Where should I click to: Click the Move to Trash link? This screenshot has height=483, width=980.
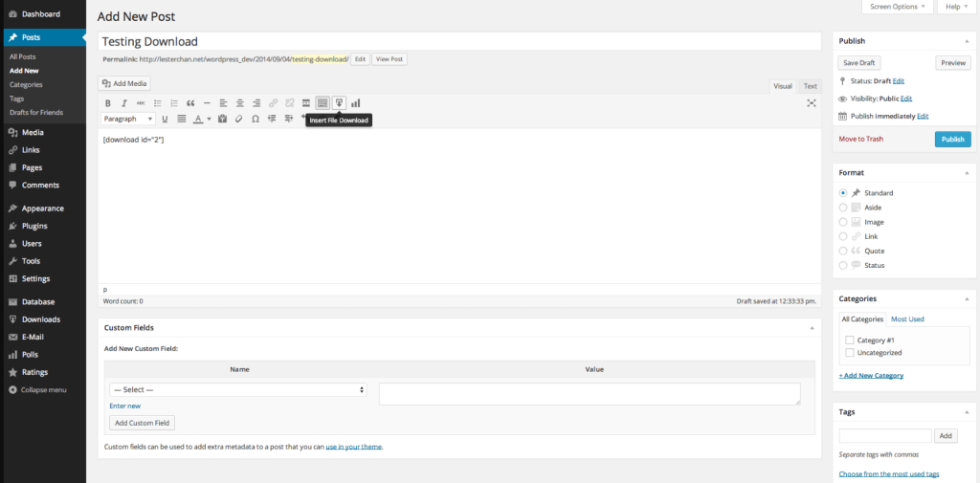coord(860,140)
